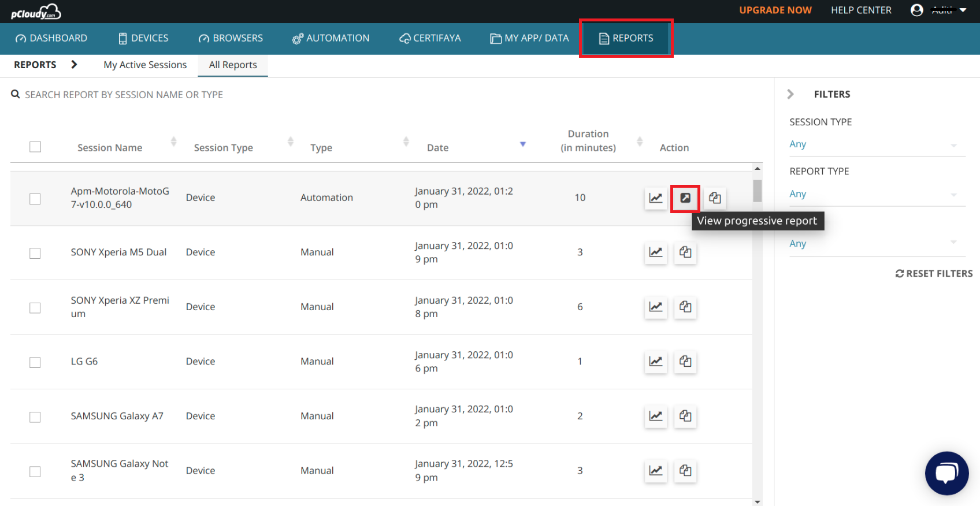Click the Upgrade Now link

pyautogui.click(x=775, y=10)
